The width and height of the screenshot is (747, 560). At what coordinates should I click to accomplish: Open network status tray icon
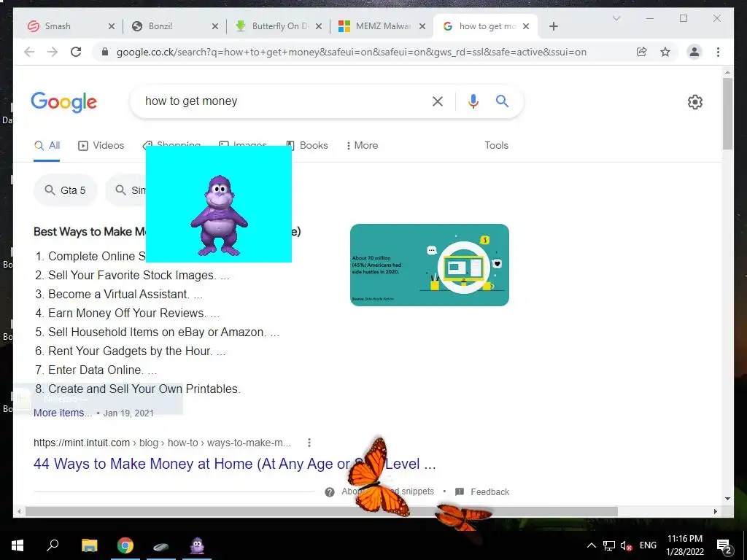tap(609, 545)
